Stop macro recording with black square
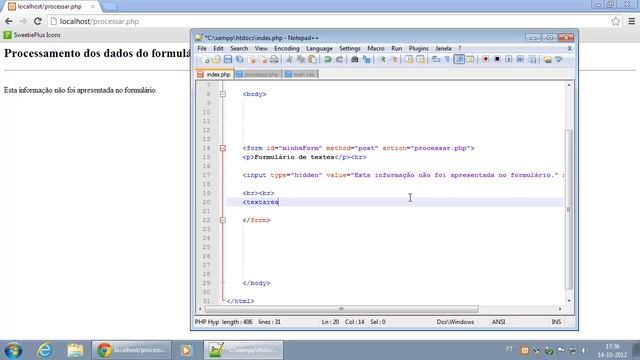 click(497, 60)
